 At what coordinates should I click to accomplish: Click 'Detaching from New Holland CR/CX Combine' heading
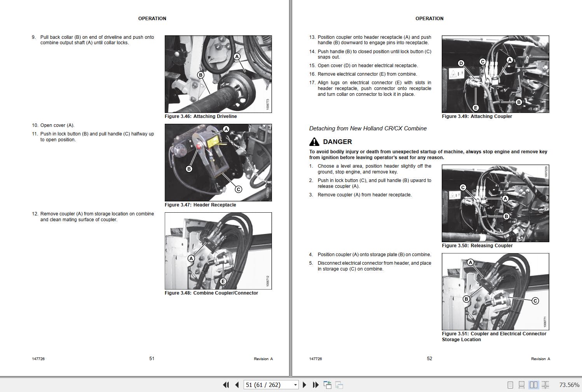click(x=368, y=128)
